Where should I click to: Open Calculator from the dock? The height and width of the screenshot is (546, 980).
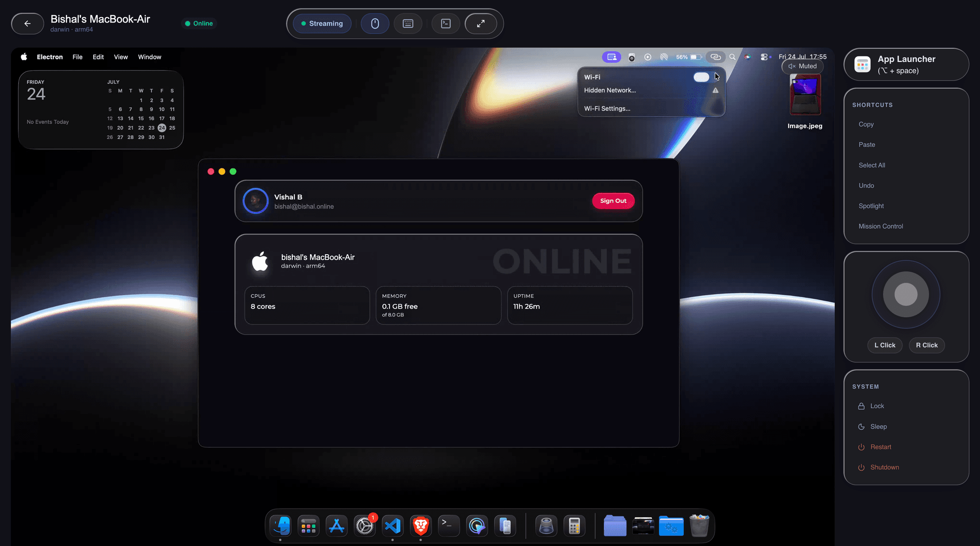(x=574, y=526)
